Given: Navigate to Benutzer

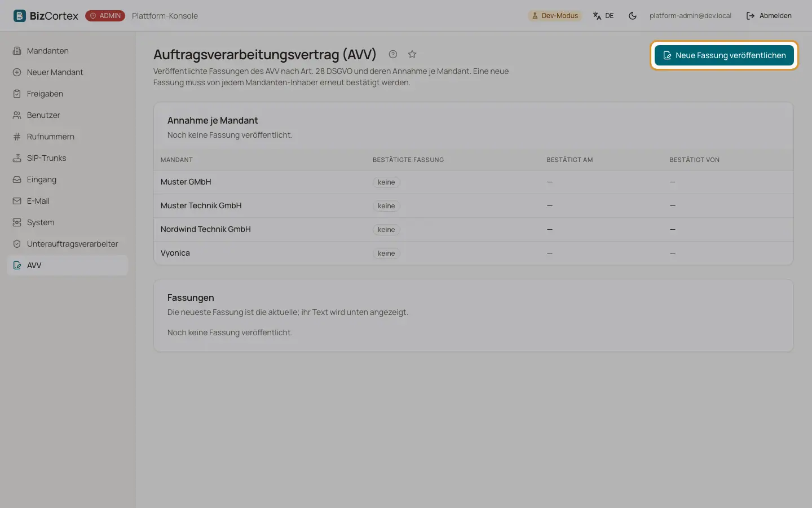Looking at the screenshot, I should coord(68,115).
